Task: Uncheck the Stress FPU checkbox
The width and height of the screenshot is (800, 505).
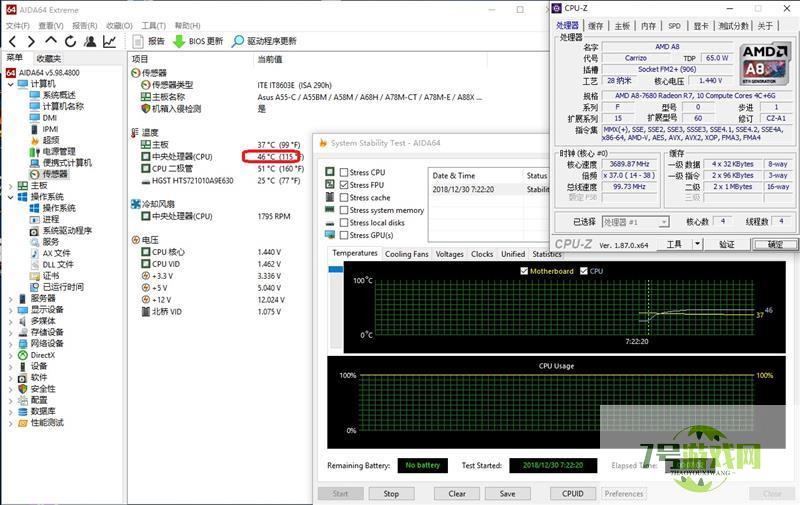Action: [344, 185]
